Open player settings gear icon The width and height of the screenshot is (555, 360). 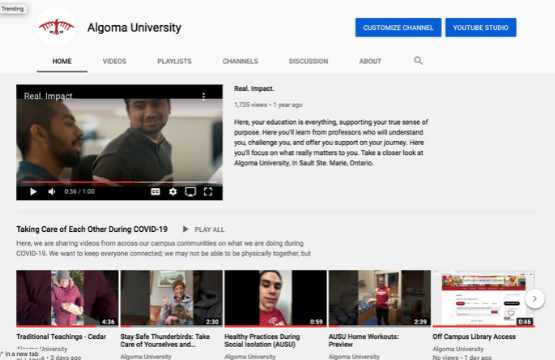(x=173, y=192)
